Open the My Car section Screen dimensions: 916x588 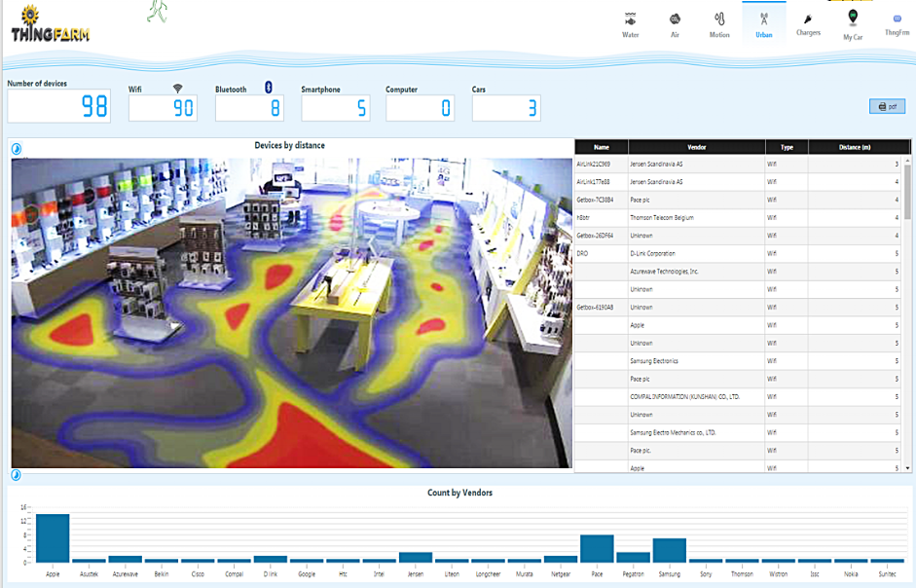pos(853,25)
